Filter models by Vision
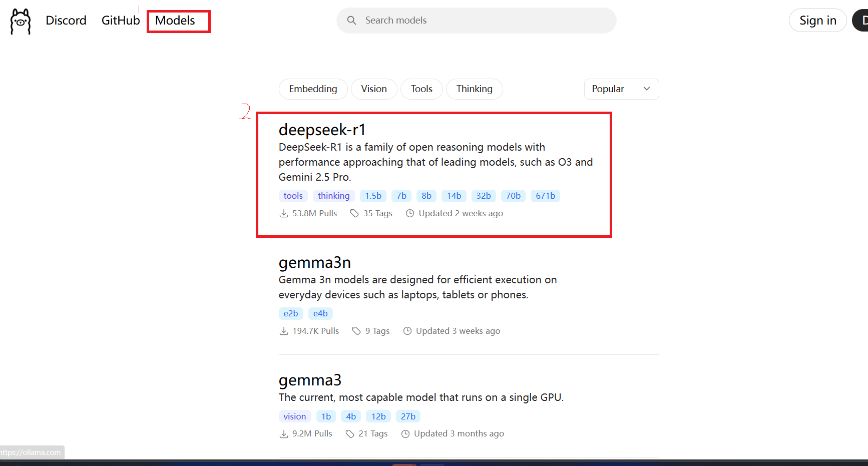Screen dimensions: 868x466 [x=374, y=89]
